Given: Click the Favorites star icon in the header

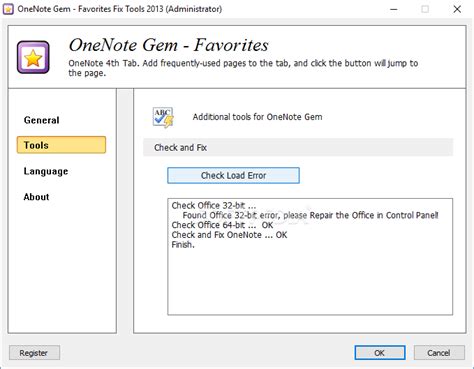Looking at the screenshot, I should click(33, 57).
